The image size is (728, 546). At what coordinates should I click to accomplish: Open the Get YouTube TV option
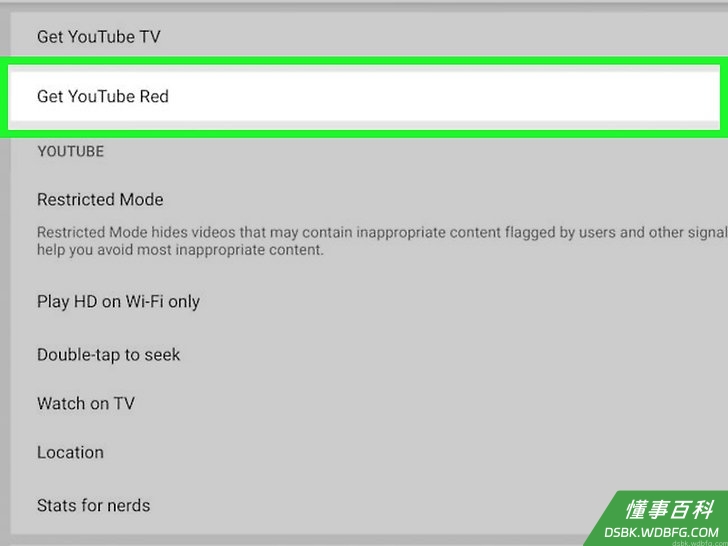pos(369,36)
